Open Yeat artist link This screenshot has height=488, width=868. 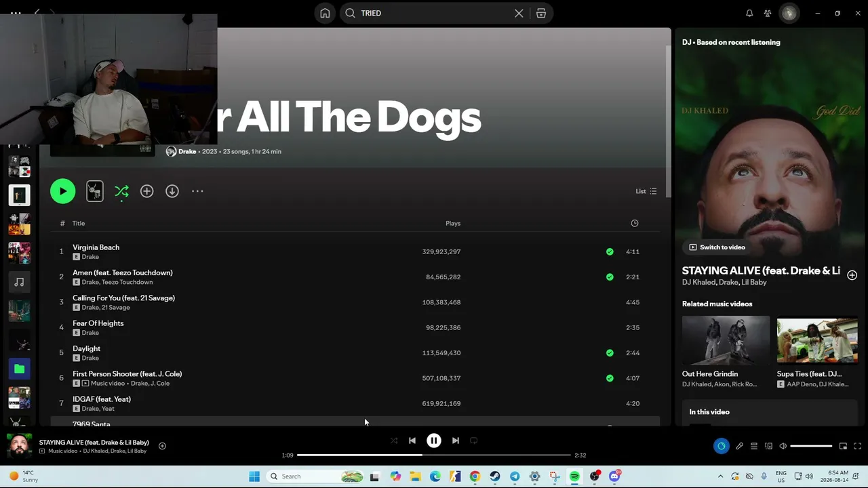pos(108,409)
